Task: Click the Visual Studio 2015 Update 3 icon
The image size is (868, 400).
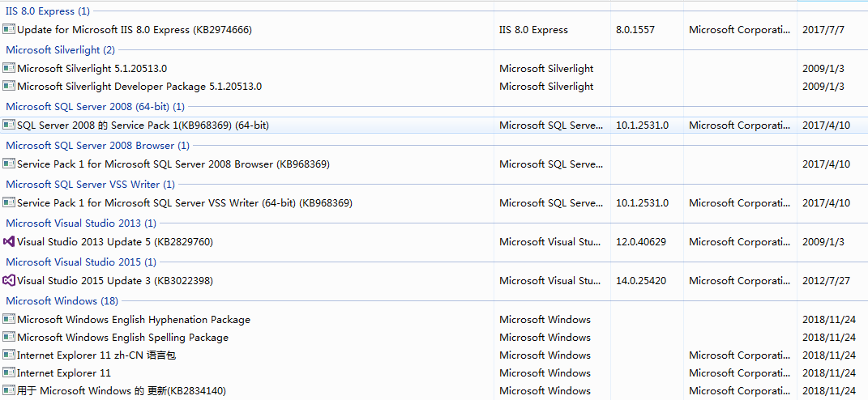Action: click(8, 280)
